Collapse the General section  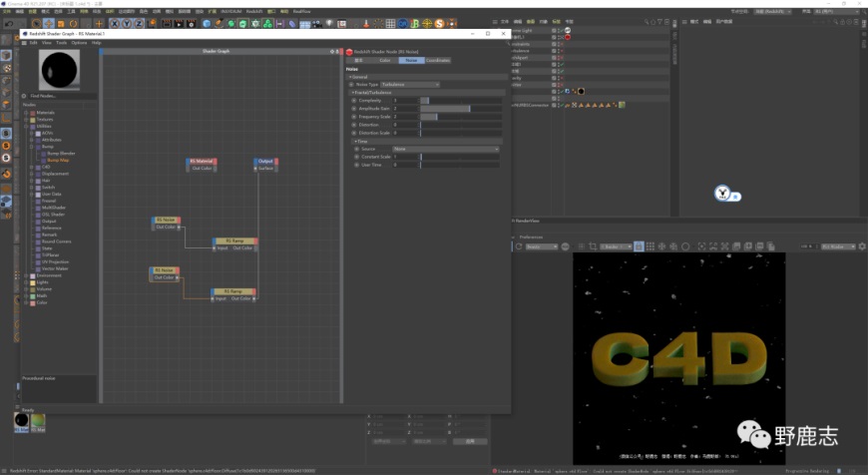click(x=350, y=77)
